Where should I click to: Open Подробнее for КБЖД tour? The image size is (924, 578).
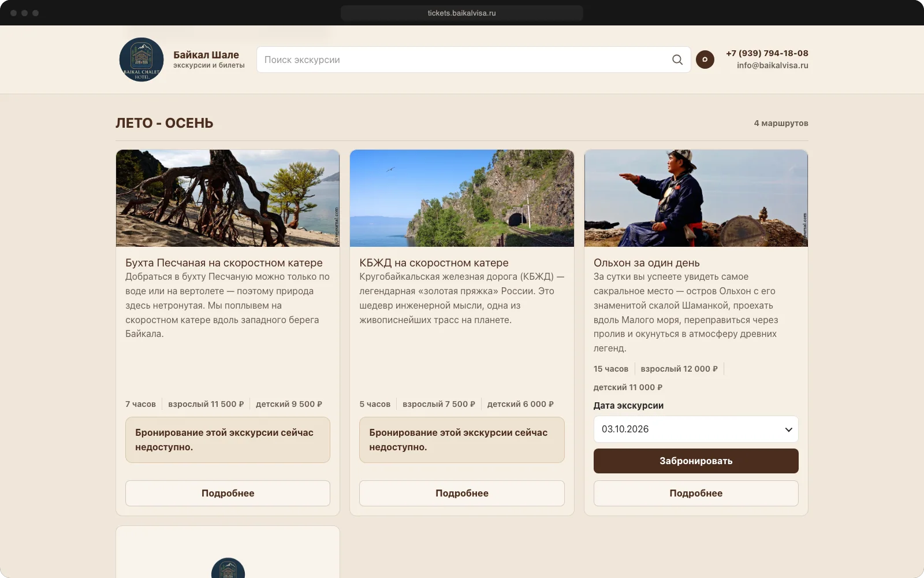point(462,493)
